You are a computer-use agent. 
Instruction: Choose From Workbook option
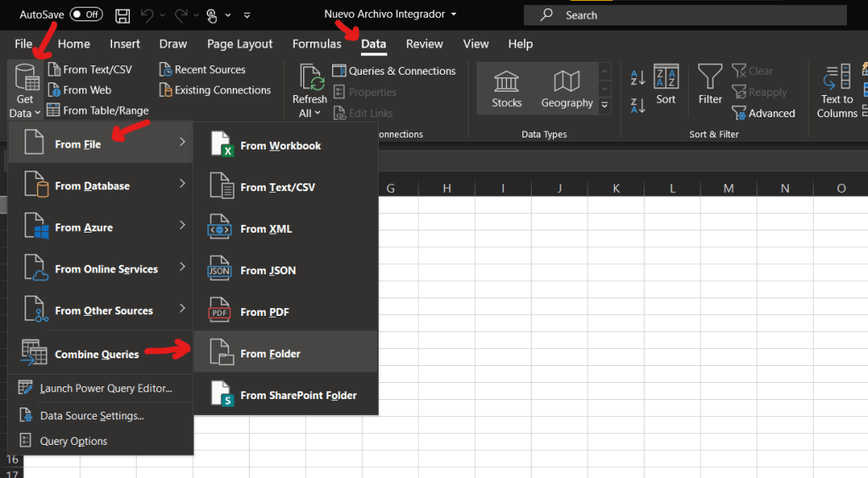pyautogui.click(x=280, y=146)
